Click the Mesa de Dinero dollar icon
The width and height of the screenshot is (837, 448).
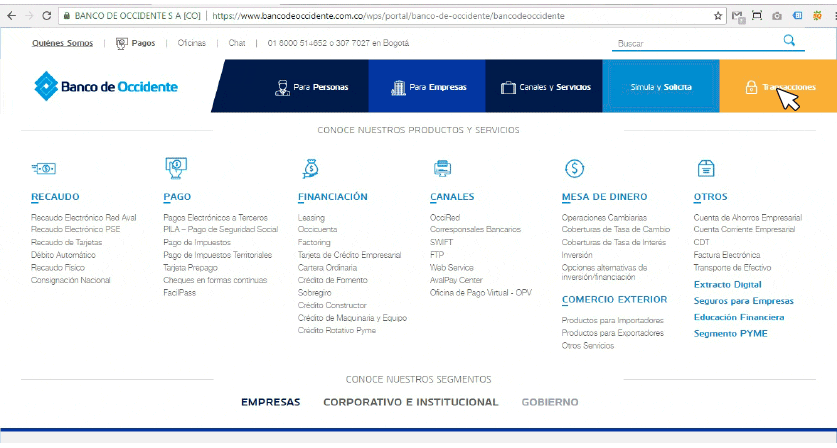click(x=574, y=169)
